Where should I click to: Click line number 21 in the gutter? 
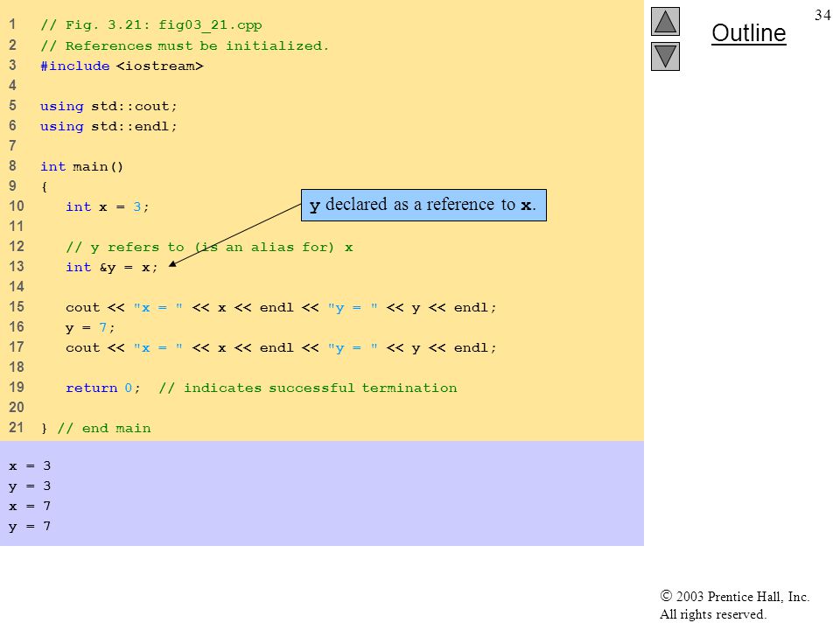[16, 428]
